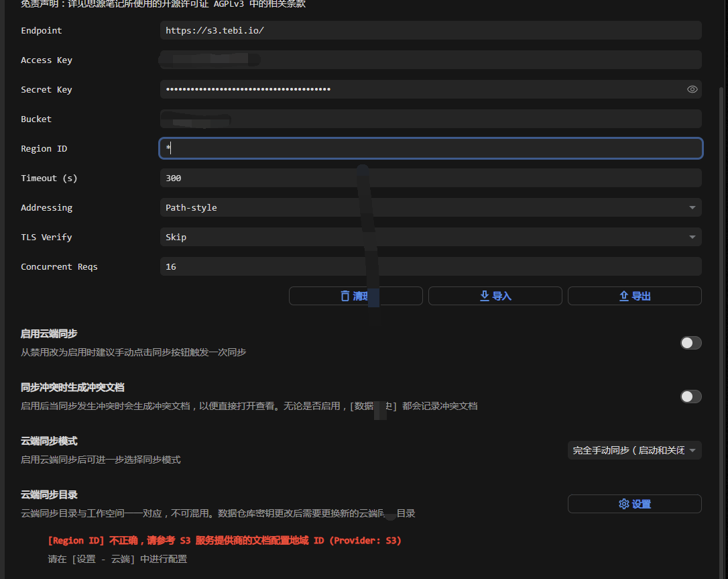728x579 pixels.
Task: Click the Bucket input field
Action: [x=430, y=119]
